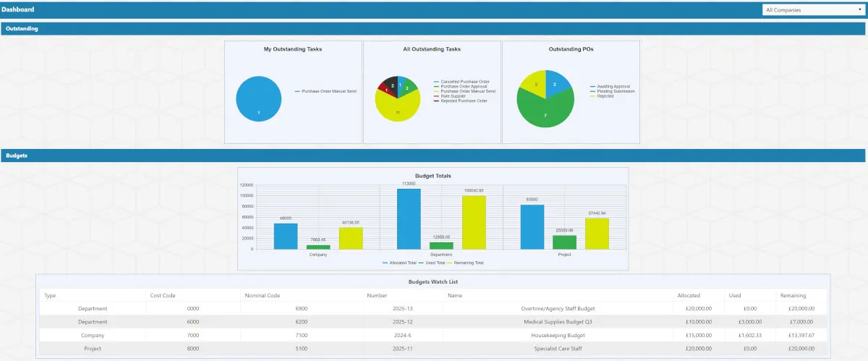Click the blue slice labeled 2 in Outstanding POs

click(x=556, y=83)
